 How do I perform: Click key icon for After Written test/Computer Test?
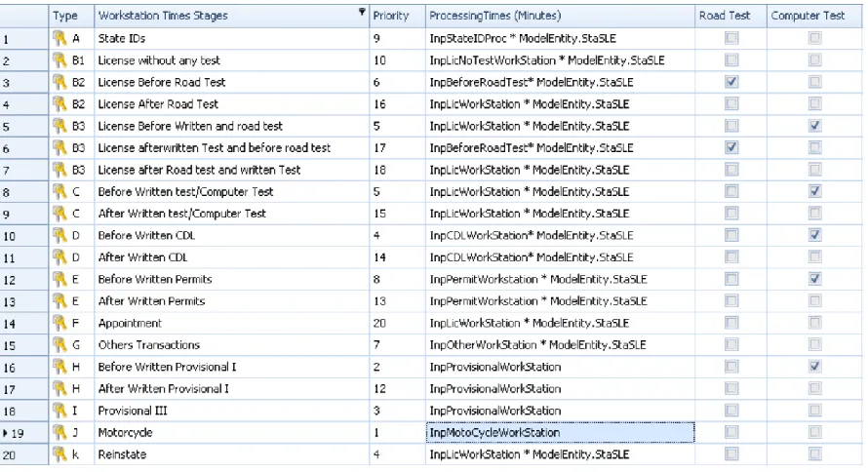click(x=59, y=214)
